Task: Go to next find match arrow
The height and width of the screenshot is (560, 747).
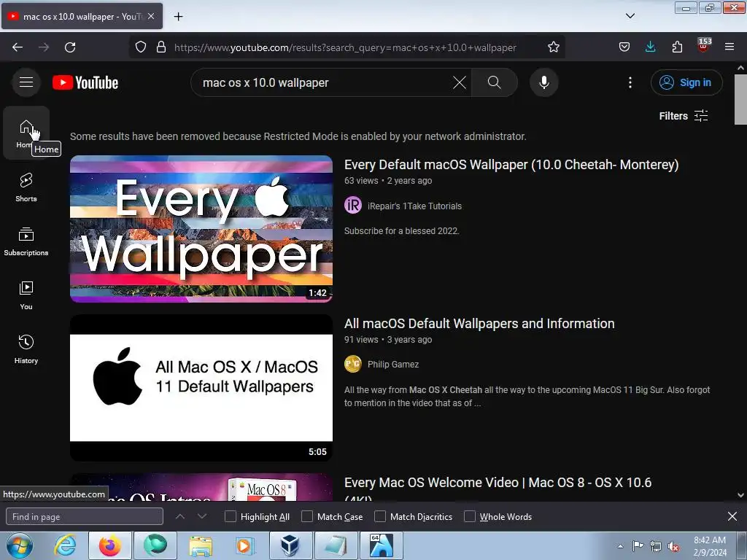Action: pos(202,516)
